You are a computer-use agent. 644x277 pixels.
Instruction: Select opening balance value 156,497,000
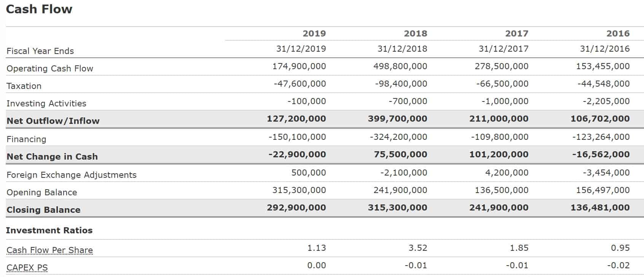point(603,190)
